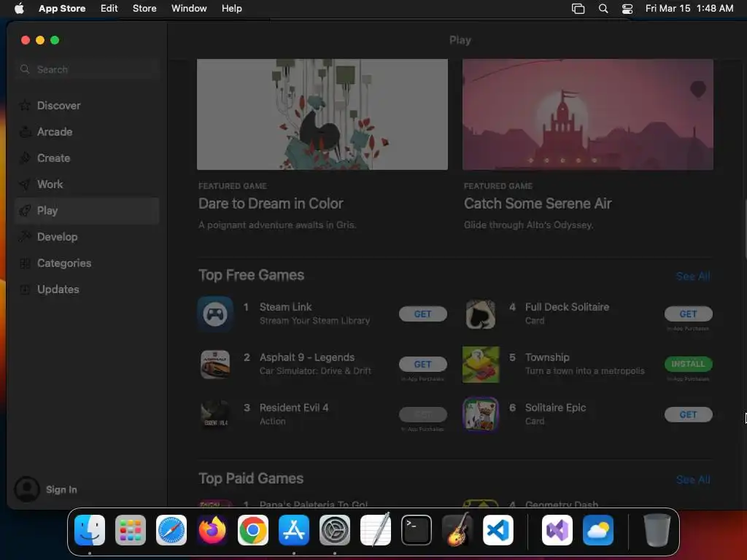Launch Visual Studio Code from the Dock

point(498,530)
